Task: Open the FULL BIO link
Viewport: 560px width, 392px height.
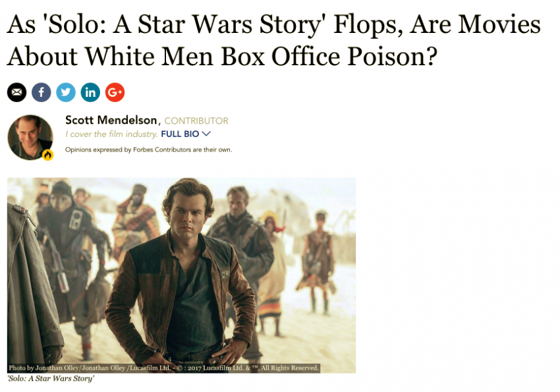Action: click(180, 134)
